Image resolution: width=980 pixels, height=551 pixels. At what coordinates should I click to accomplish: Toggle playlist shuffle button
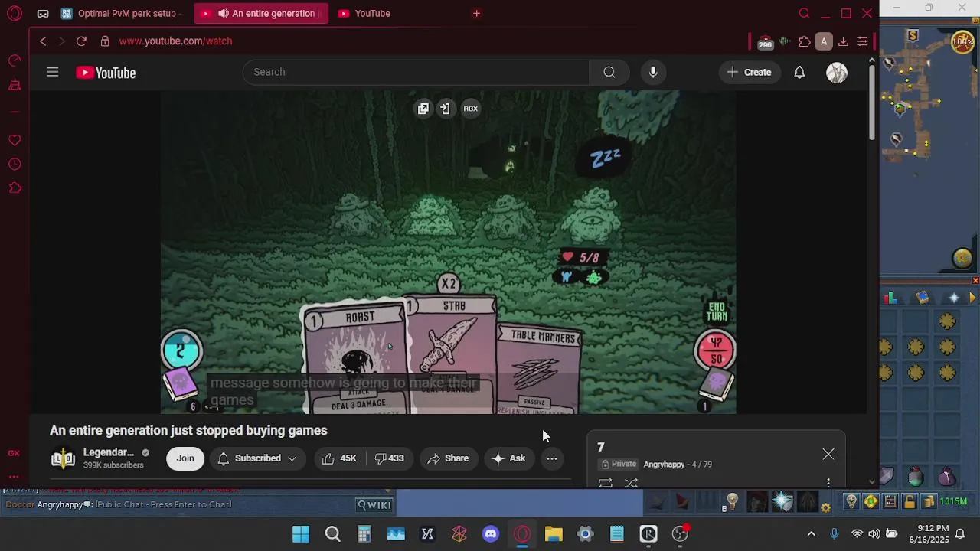[x=631, y=483]
